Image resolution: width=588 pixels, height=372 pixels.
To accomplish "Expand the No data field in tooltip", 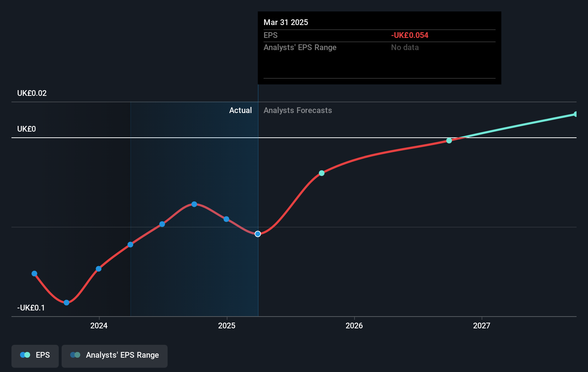I will 405,47.
